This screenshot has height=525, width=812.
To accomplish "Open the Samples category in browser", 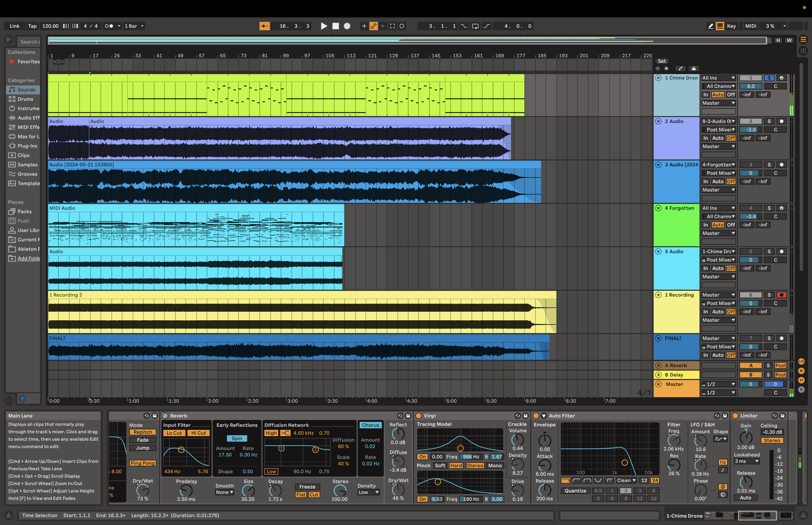I will 23,165.
